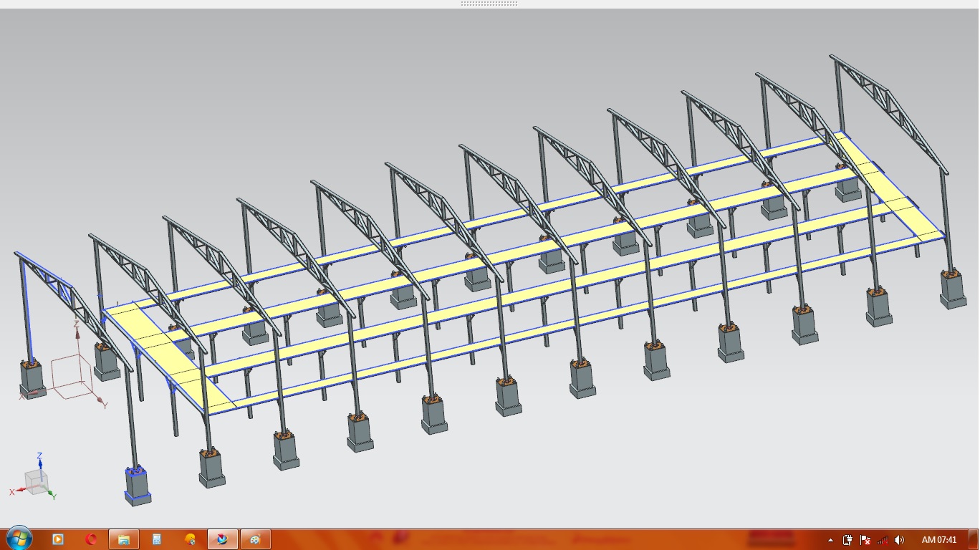Open the network signal tray icon
Image resolution: width=980 pixels, height=550 pixels.
[882, 540]
